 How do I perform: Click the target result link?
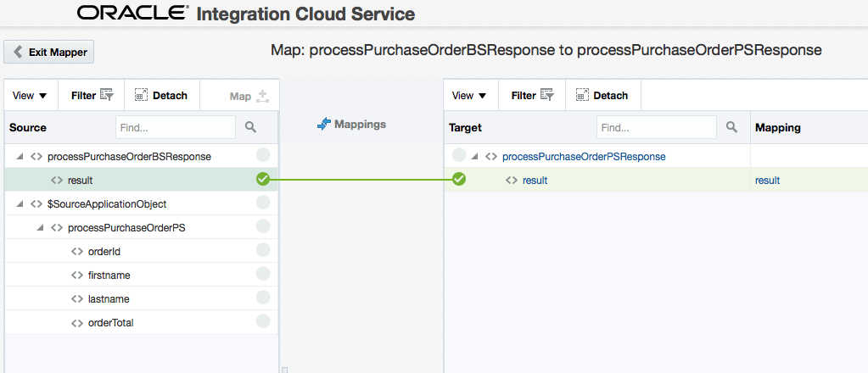tap(535, 181)
